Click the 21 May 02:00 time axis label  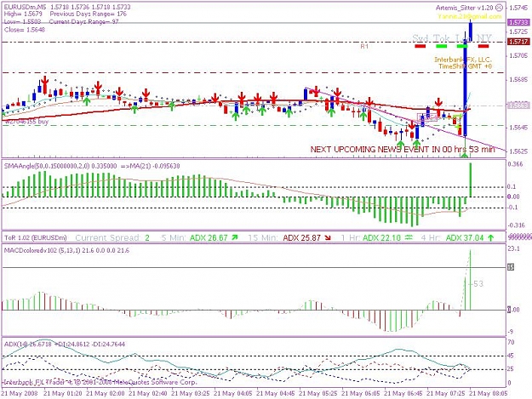(x=106, y=394)
